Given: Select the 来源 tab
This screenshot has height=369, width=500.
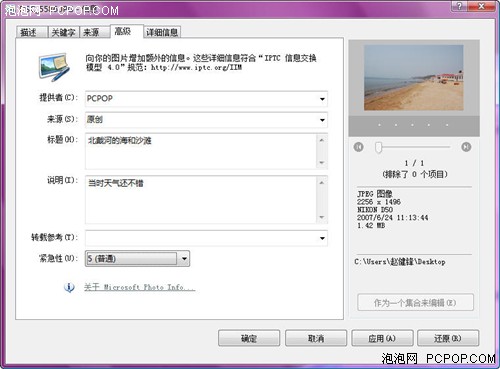Looking at the screenshot, I should (94, 32).
